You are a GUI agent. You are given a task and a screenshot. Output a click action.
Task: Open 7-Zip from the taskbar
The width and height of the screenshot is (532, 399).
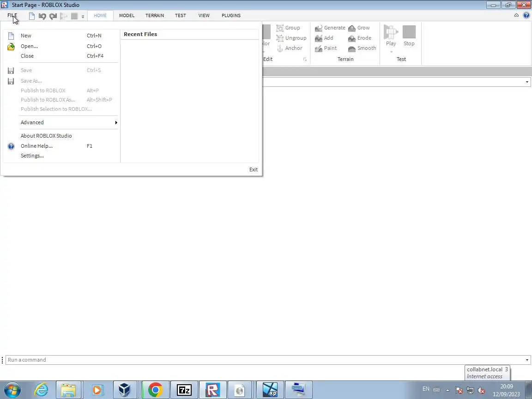click(184, 390)
